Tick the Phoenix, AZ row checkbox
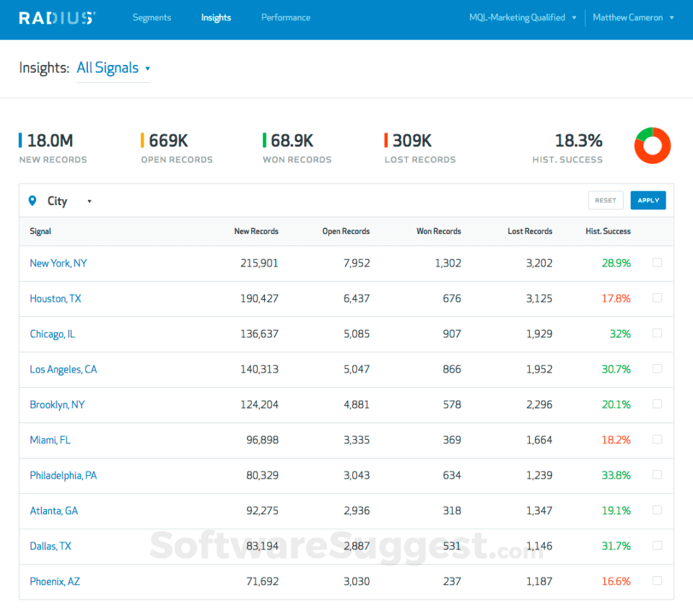The image size is (693, 616). [x=657, y=581]
